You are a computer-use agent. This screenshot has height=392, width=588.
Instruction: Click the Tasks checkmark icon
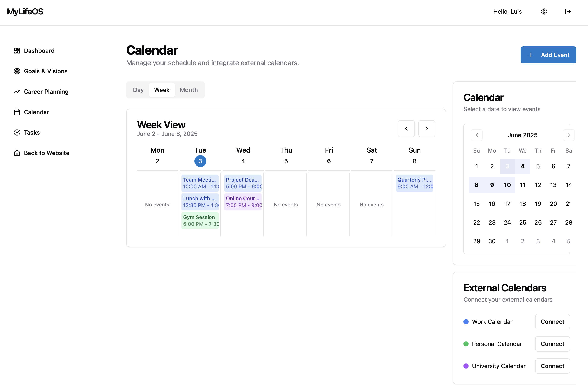click(17, 133)
